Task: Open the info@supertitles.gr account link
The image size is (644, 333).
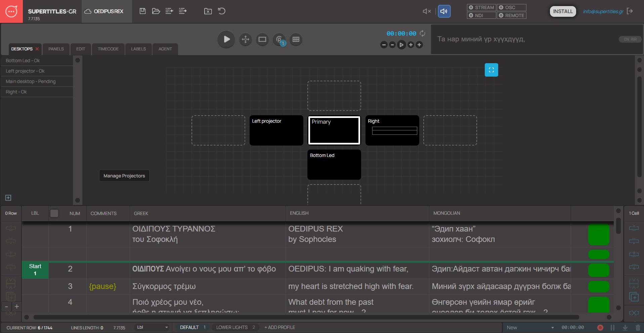Action: pos(603,11)
